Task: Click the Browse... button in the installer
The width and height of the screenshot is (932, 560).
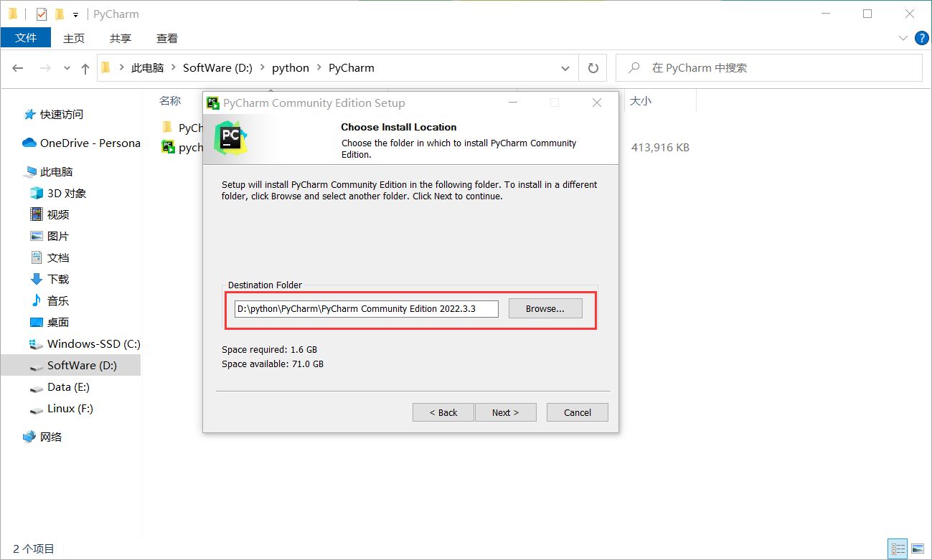Action: point(545,308)
